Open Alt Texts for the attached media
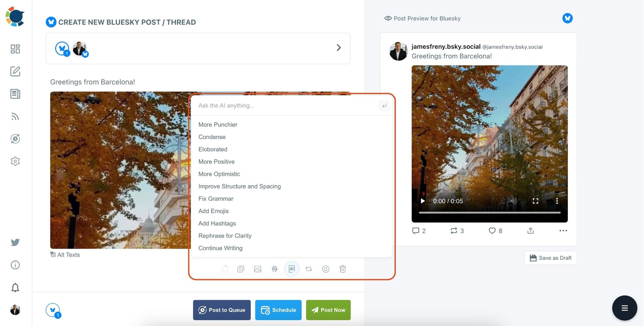This screenshot has width=644, height=326. pyautogui.click(x=65, y=255)
